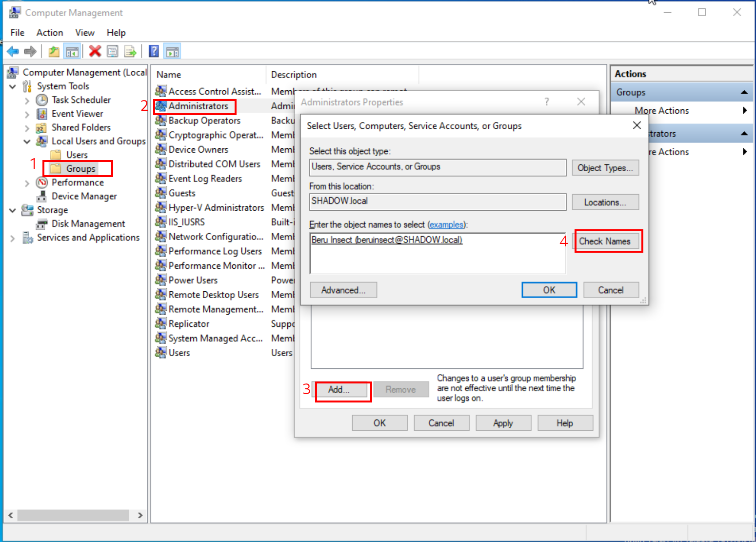This screenshot has width=756, height=542.
Task: Collapse the Groups section in Actions pane
Action: click(744, 92)
